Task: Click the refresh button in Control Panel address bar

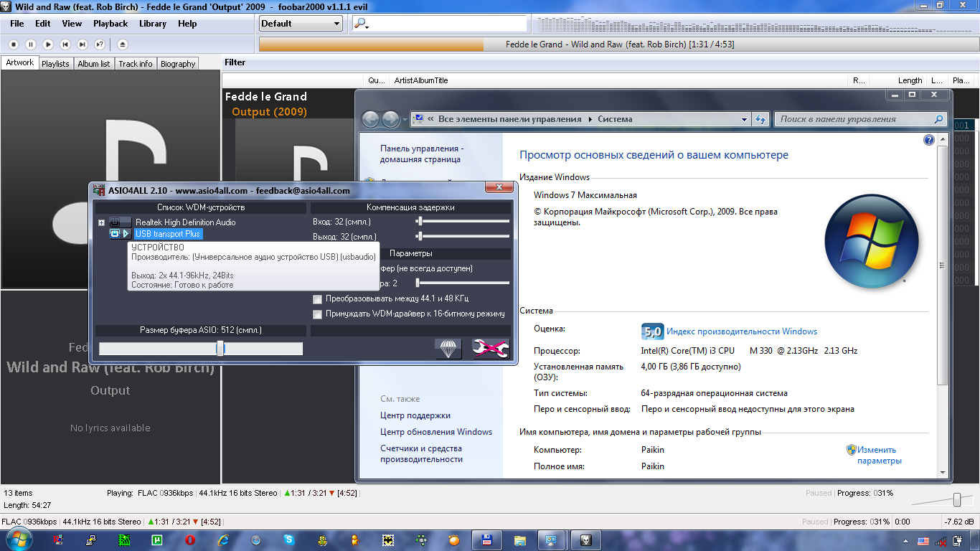Action: [x=760, y=119]
